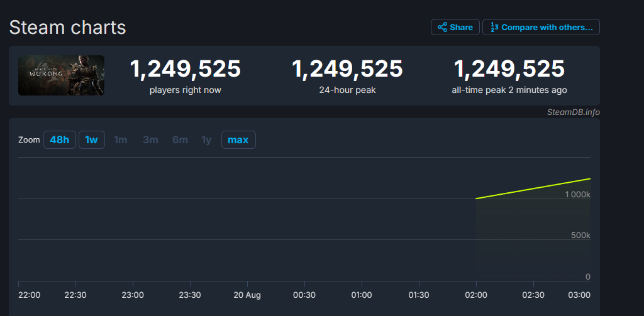Click the share icon in the Share button
The image size is (644, 316).
(x=442, y=28)
